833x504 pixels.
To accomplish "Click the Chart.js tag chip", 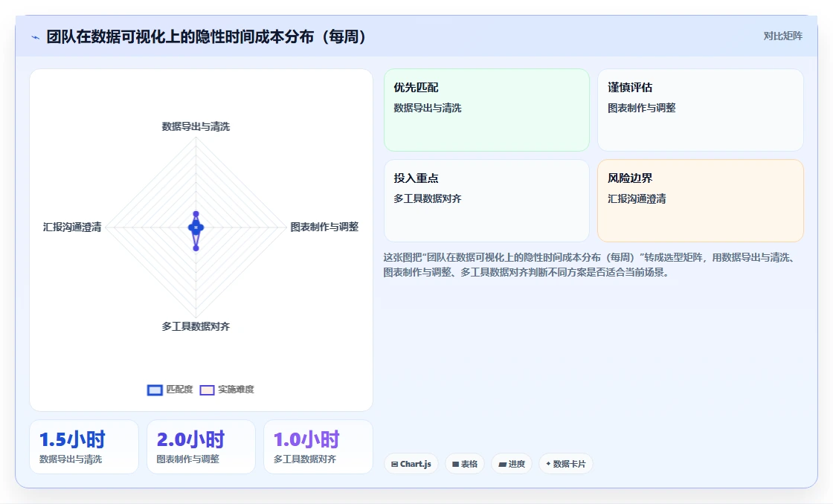I will [x=411, y=464].
